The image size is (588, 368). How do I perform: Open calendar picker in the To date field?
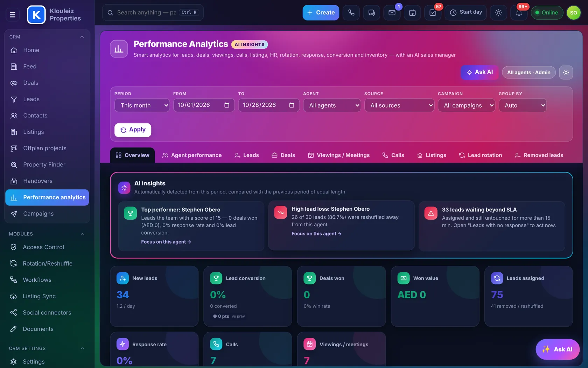pyautogui.click(x=292, y=105)
